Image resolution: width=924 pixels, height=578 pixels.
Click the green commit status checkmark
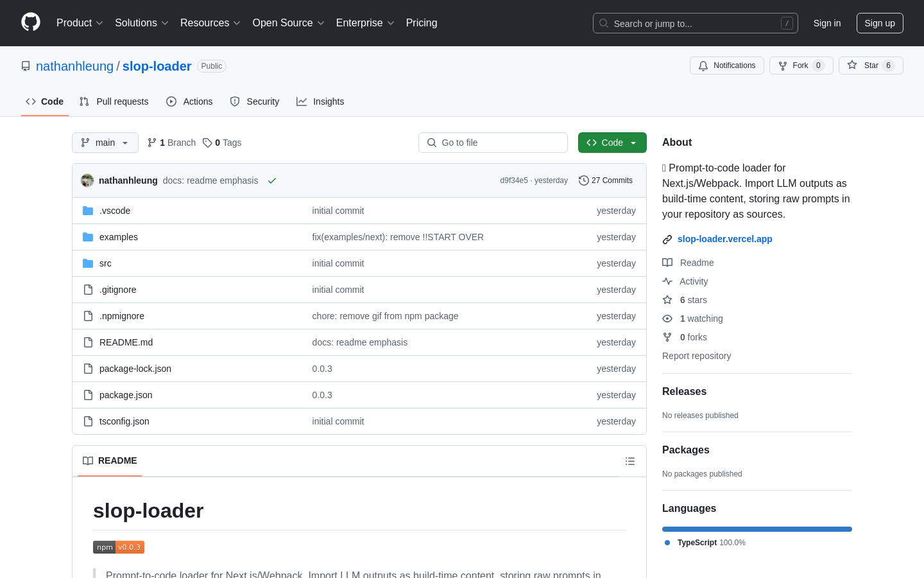click(x=272, y=180)
